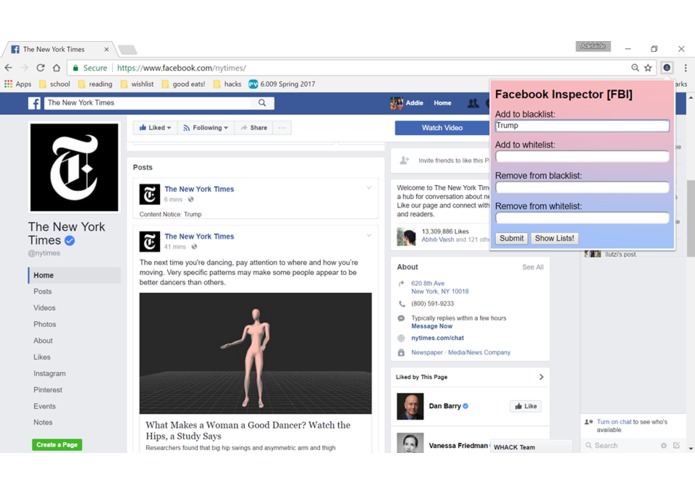Click the Share button
695x494 pixels.
click(x=254, y=128)
